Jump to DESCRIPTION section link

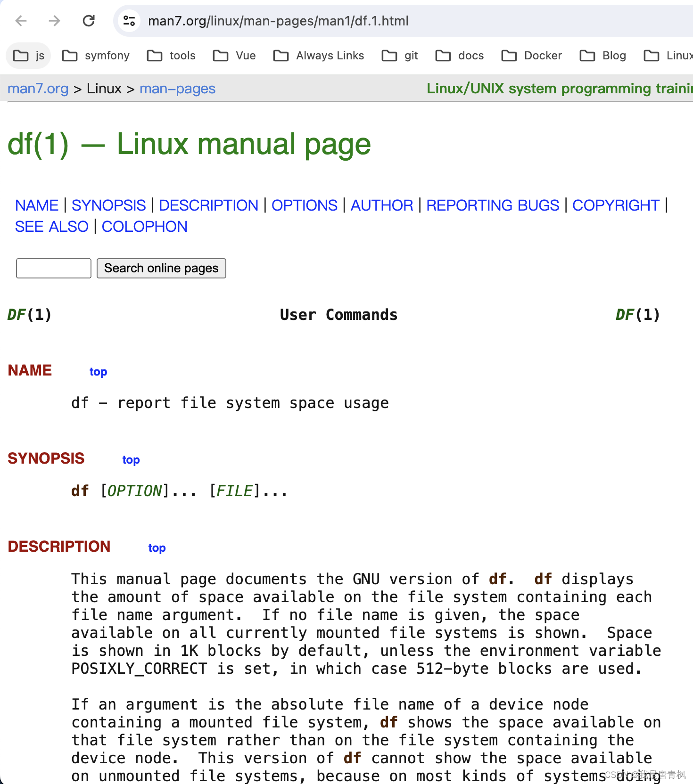tap(208, 205)
